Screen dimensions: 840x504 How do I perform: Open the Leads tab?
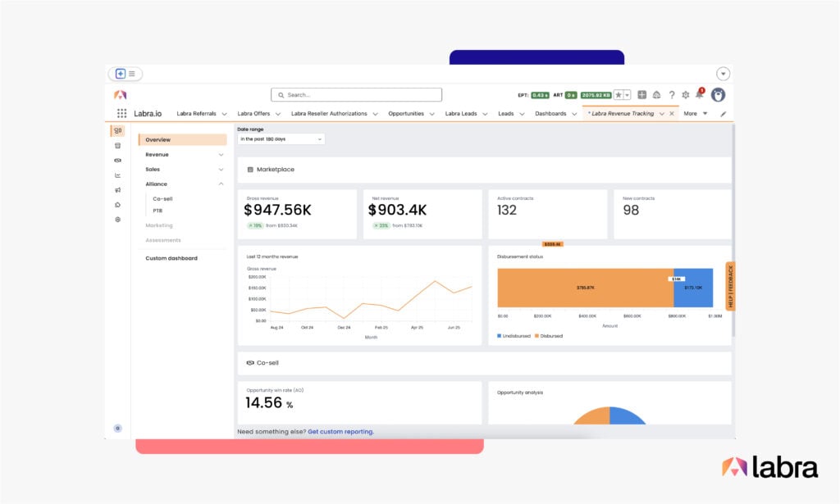pos(505,113)
